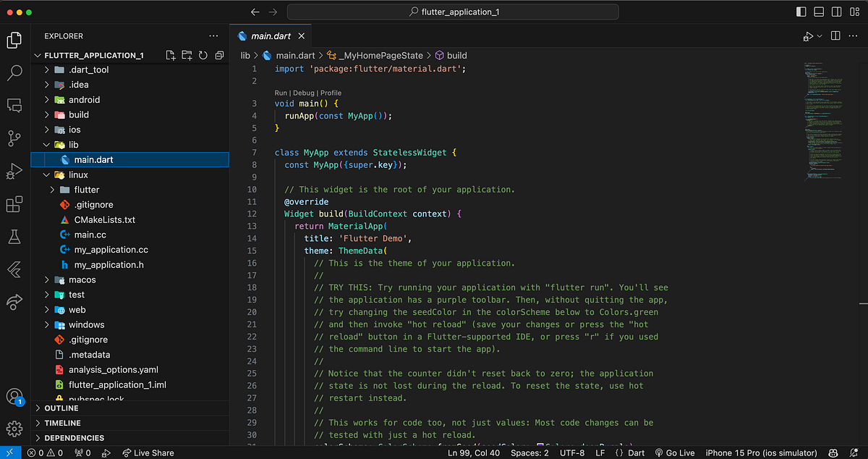Screen dimensions: 868x459
Task: Start a Live Share session
Action: pyautogui.click(x=148, y=452)
